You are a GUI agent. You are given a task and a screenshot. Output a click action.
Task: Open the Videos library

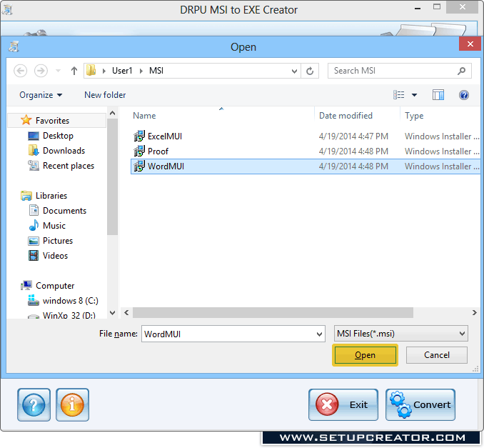tap(55, 256)
